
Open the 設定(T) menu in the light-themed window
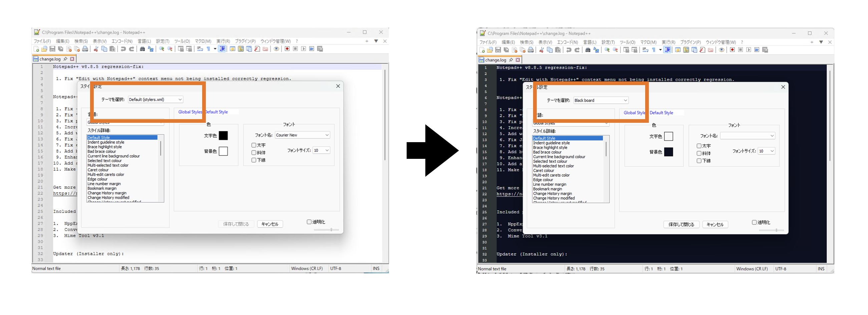(162, 41)
